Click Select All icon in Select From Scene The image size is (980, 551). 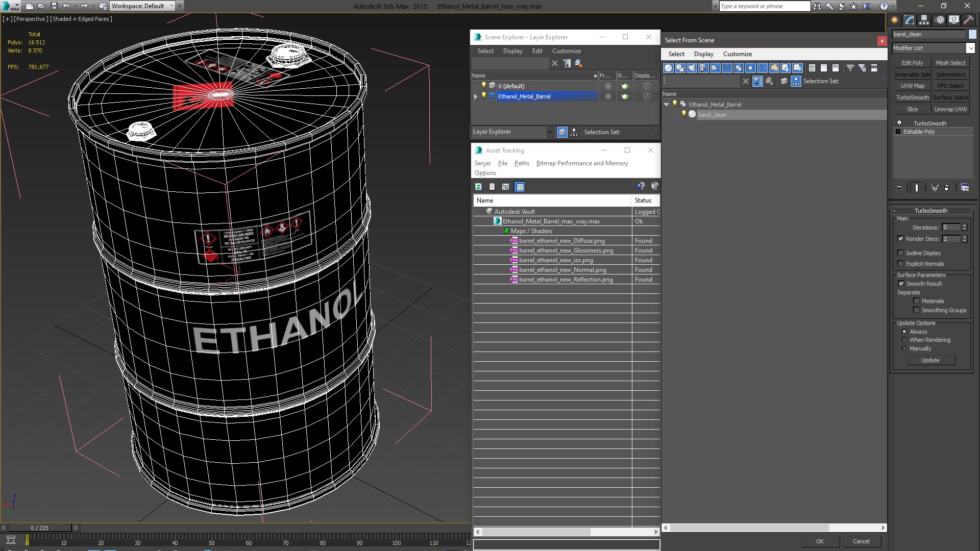click(812, 68)
